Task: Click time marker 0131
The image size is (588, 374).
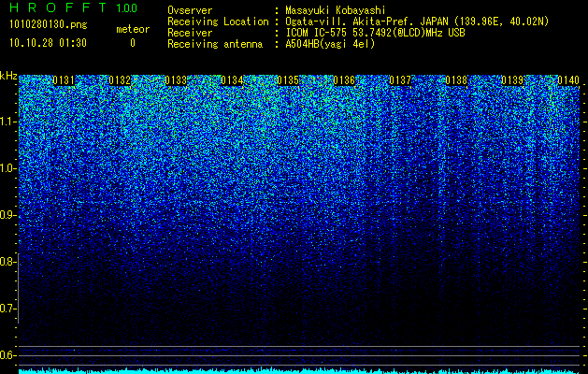Action: [x=64, y=80]
